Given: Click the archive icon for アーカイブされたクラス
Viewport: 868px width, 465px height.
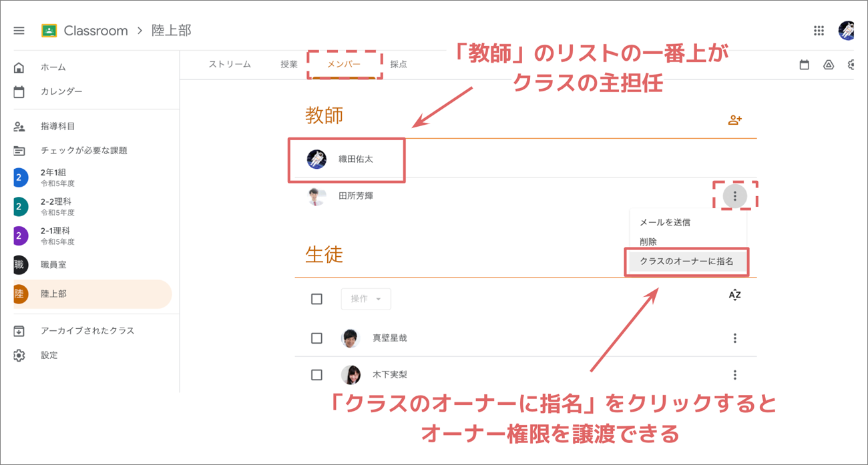Looking at the screenshot, I should click(19, 331).
